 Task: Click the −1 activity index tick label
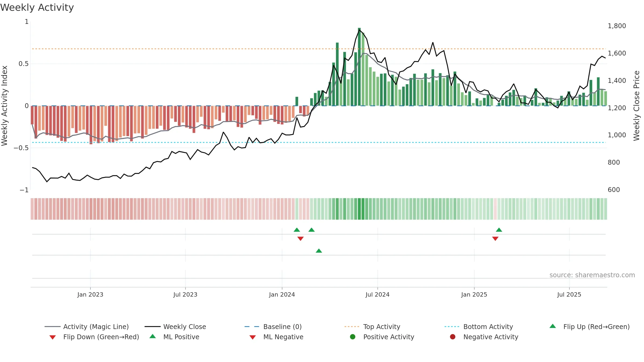(x=24, y=190)
